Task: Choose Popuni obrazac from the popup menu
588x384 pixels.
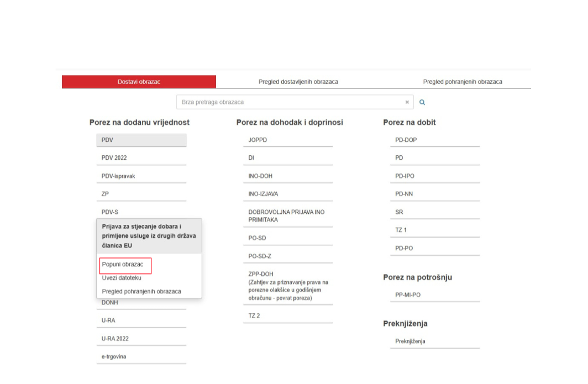Action: tap(123, 265)
